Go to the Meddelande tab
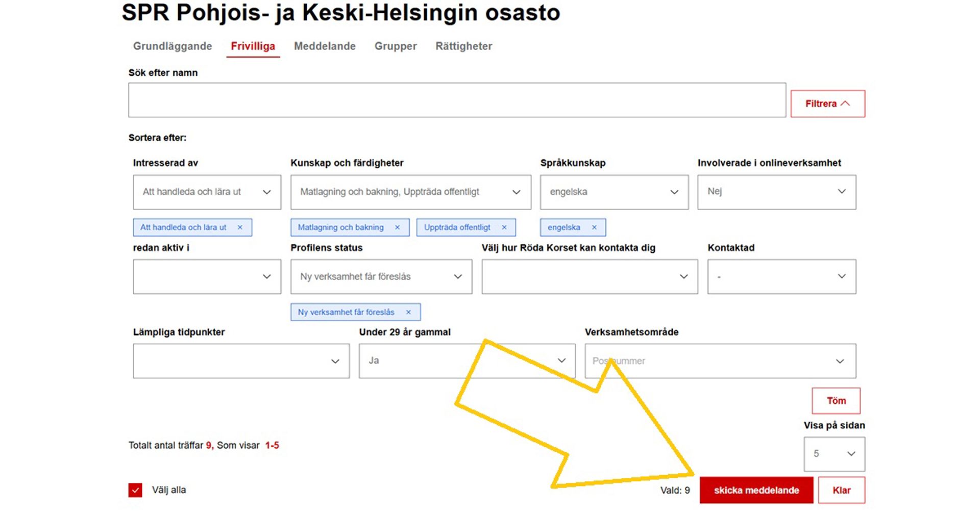Viewport: 980px width, 514px height. [325, 46]
